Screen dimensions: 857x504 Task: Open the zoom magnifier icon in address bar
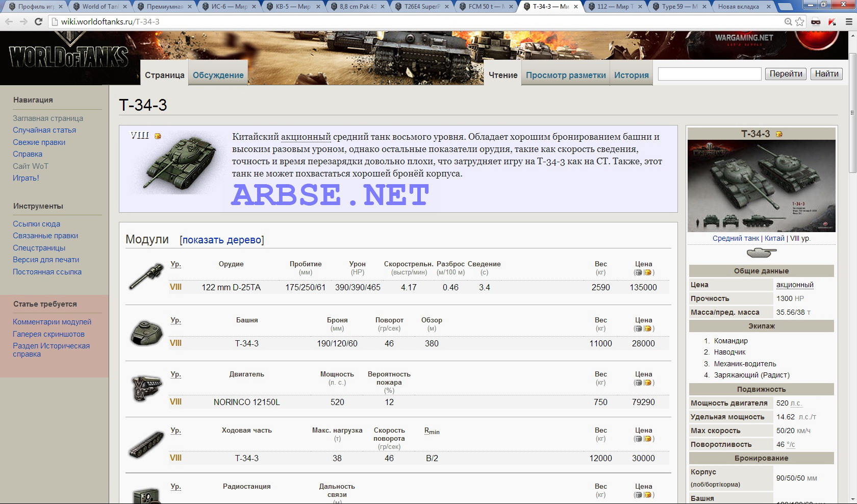tap(788, 21)
